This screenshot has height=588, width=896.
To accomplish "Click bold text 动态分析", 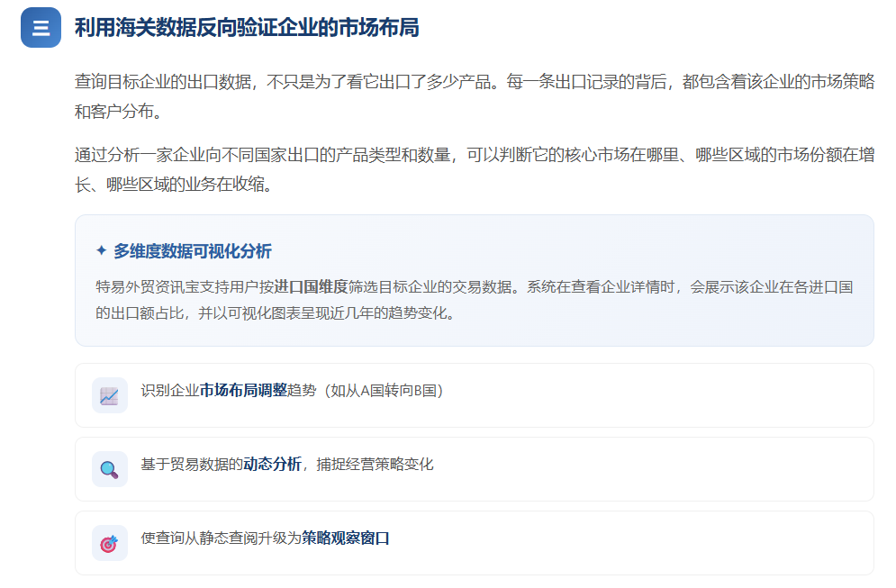I will [272, 464].
